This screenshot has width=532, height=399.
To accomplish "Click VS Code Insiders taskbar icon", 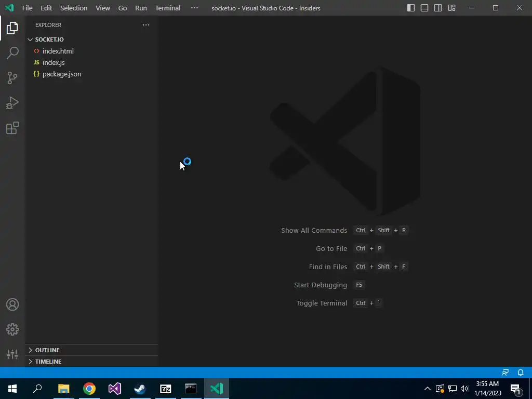I will [217, 389].
